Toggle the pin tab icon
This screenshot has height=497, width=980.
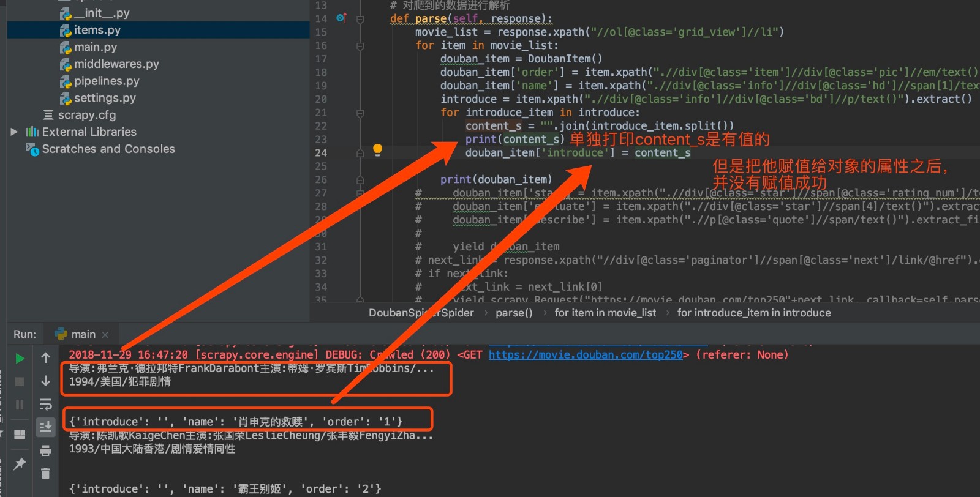[x=20, y=463]
